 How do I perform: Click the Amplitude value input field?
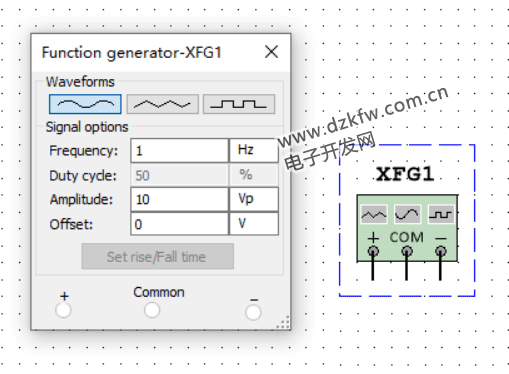pos(179,199)
